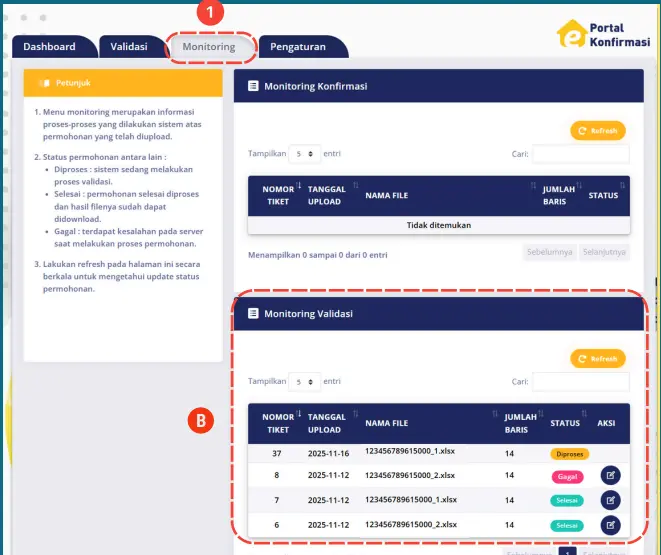
Task: Click date 2025-11-16 in Validasi table
Action: tap(328, 453)
